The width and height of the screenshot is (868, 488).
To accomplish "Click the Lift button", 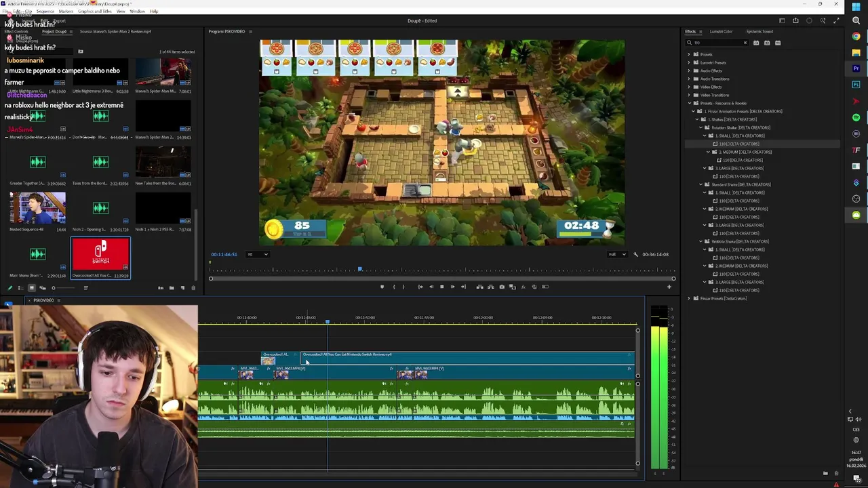I will click(x=480, y=287).
